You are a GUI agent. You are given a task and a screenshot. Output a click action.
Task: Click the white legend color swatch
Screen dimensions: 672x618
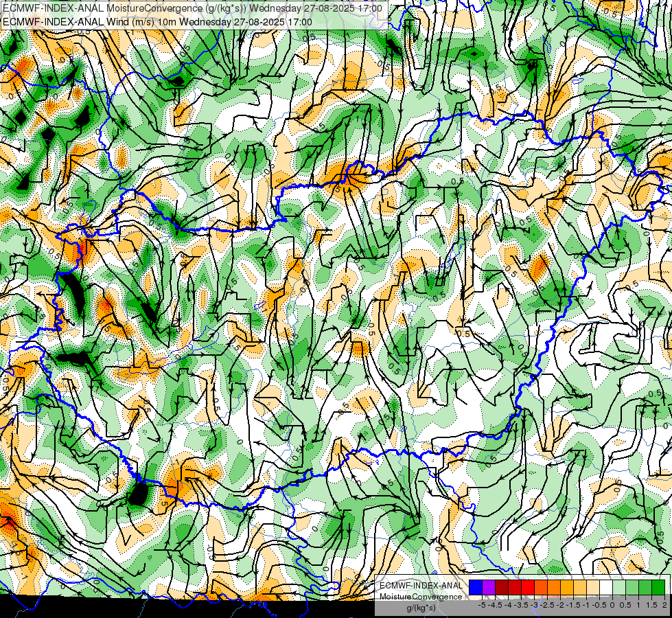pos(606,588)
